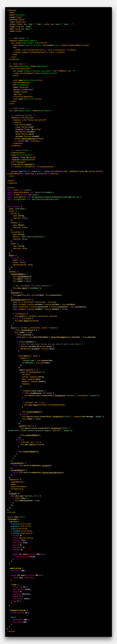The width and height of the screenshot is (117, 644).
Task: Select the slot name="after-form" line
Action: 27,99
